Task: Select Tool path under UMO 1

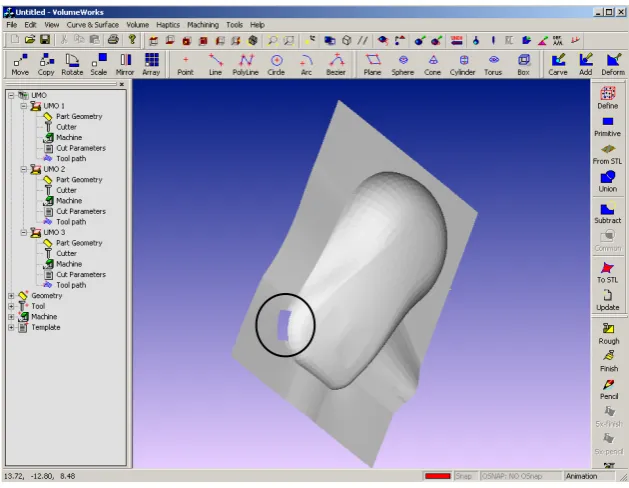Action: click(x=71, y=158)
